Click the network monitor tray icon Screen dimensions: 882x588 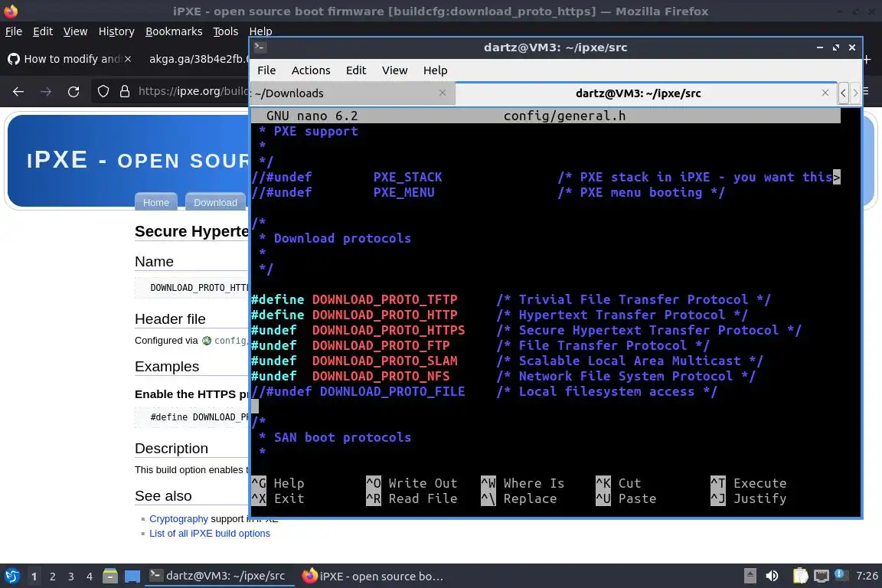click(x=822, y=577)
